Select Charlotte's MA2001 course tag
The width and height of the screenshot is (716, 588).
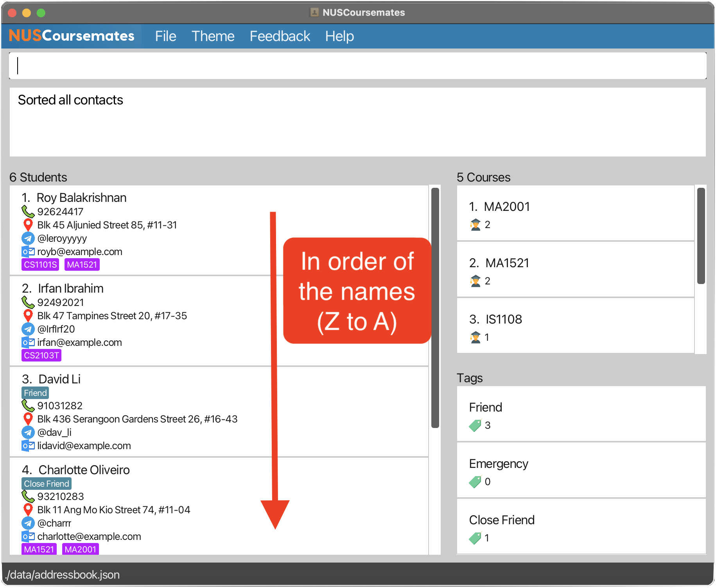81,549
